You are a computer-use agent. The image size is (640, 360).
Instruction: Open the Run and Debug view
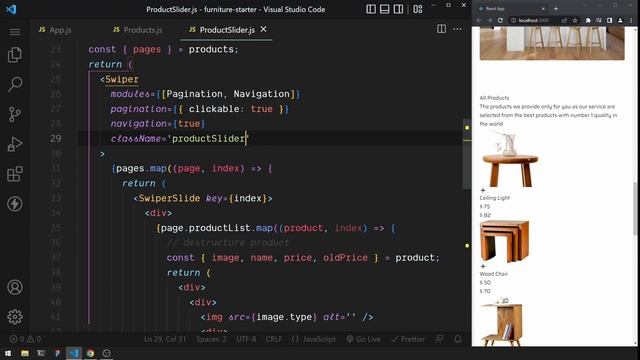pos(15,144)
